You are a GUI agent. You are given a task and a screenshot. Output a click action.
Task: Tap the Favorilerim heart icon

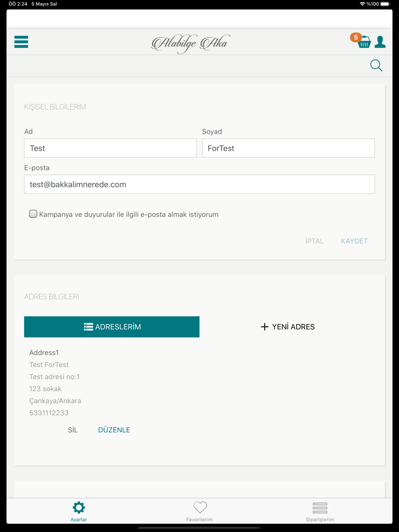[200, 507]
